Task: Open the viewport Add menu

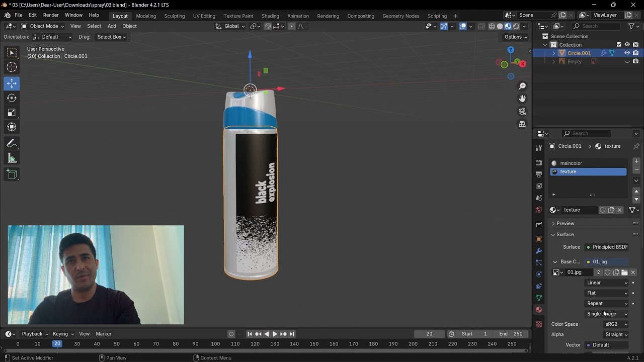Action: click(x=112, y=26)
